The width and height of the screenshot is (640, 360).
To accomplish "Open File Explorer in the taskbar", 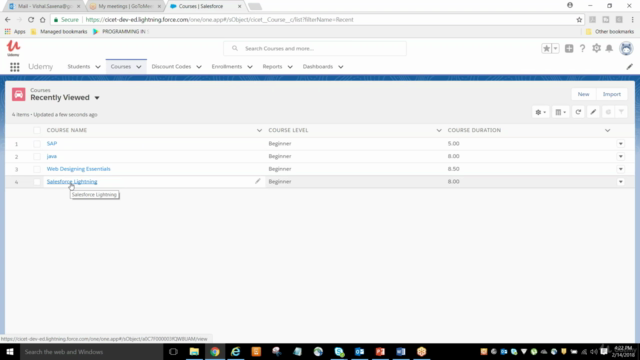I will coord(194,352).
